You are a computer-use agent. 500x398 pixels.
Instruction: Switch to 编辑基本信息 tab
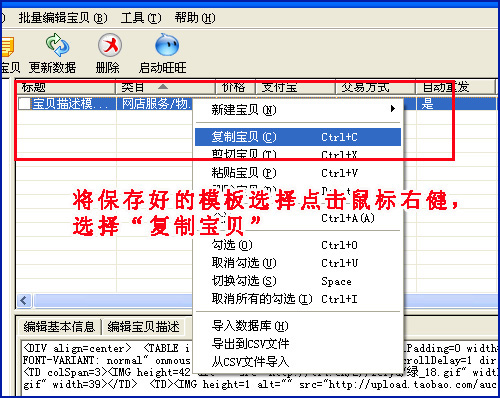click(59, 327)
